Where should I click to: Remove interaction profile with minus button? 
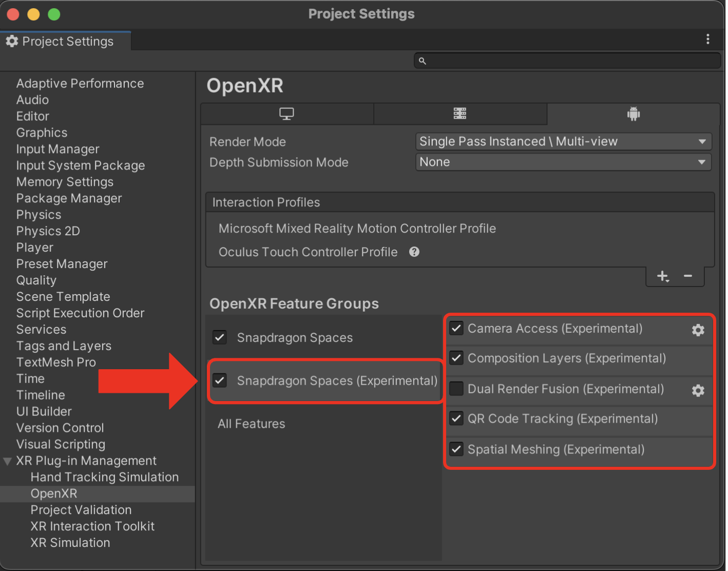click(x=688, y=276)
